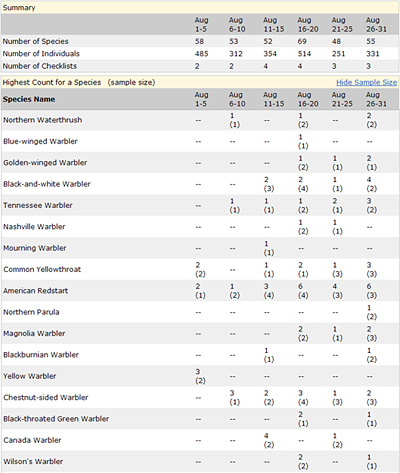Select Blackburnian Warbler in the table
This screenshot has width=400, height=473.
coord(41,355)
